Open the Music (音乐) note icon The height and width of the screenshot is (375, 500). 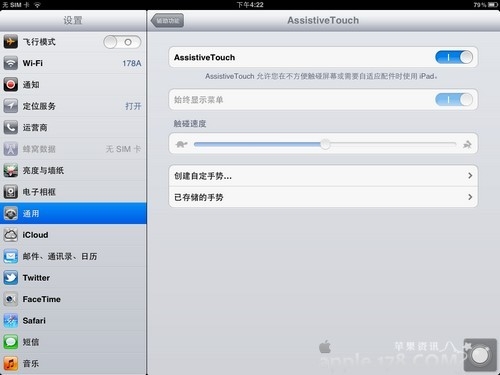(11, 363)
